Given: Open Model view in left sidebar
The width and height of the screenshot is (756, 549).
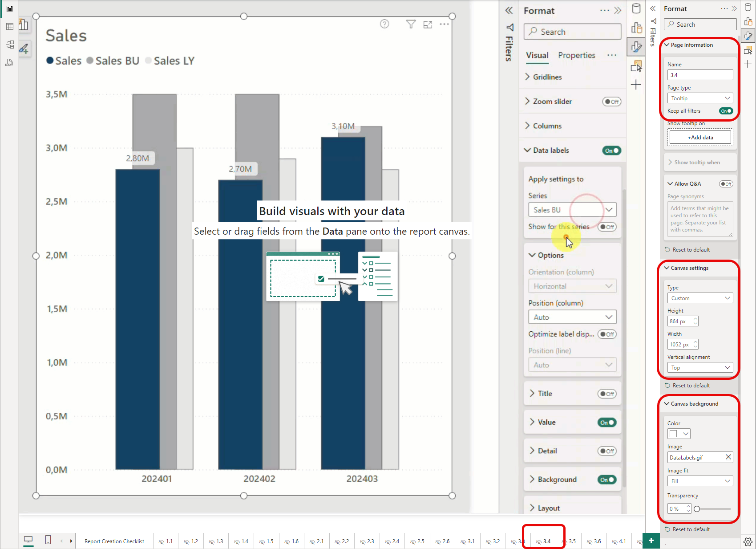Looking at the screenshot, I should (x=9, y=45).
